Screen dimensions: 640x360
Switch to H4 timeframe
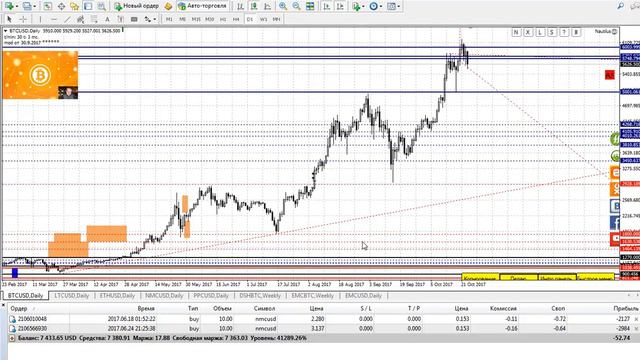pos(236,19)
